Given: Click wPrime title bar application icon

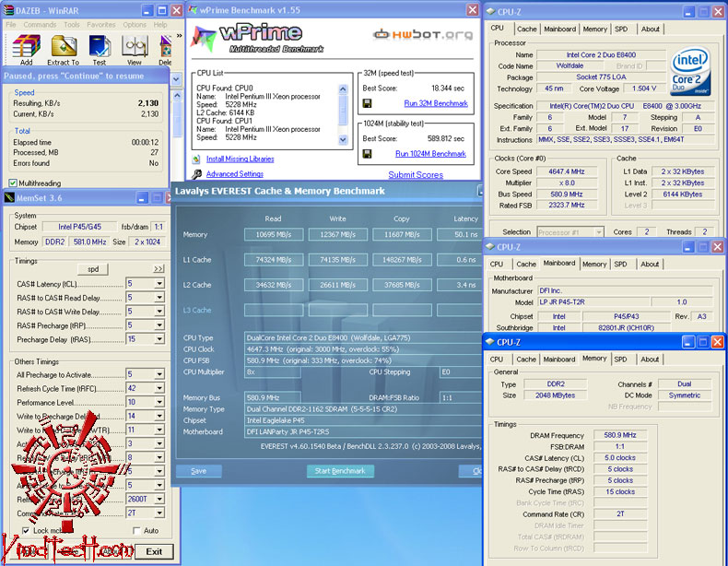Looking at the screenshot, I should [x=194, y=10].
